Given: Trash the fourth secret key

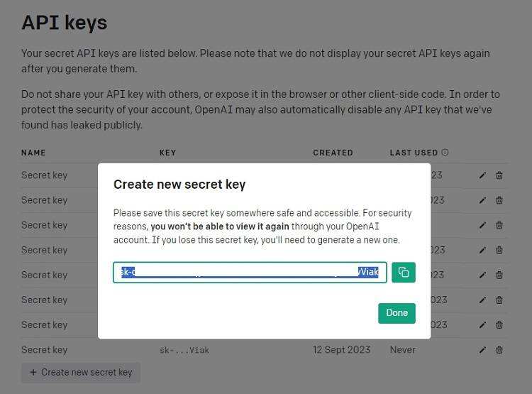Looking at the screenshot, I should point(499,250).
